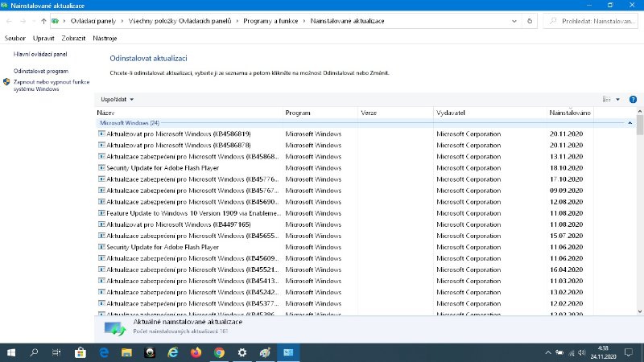Viewport: 644px width, 362px height.
Task: Launch Microsoft Store from taskbar
Action: [80, 352]
